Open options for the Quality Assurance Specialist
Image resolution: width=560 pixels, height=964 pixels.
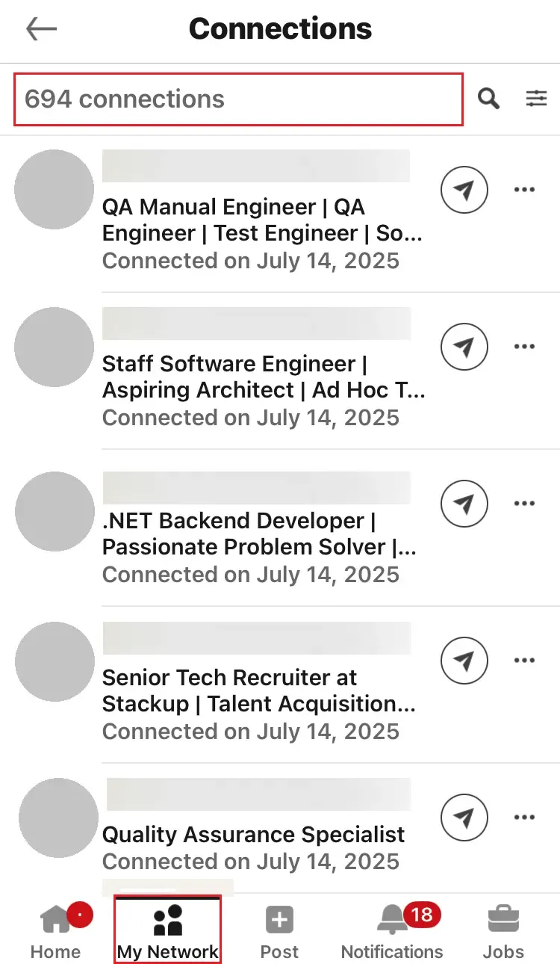click(525, 817)
